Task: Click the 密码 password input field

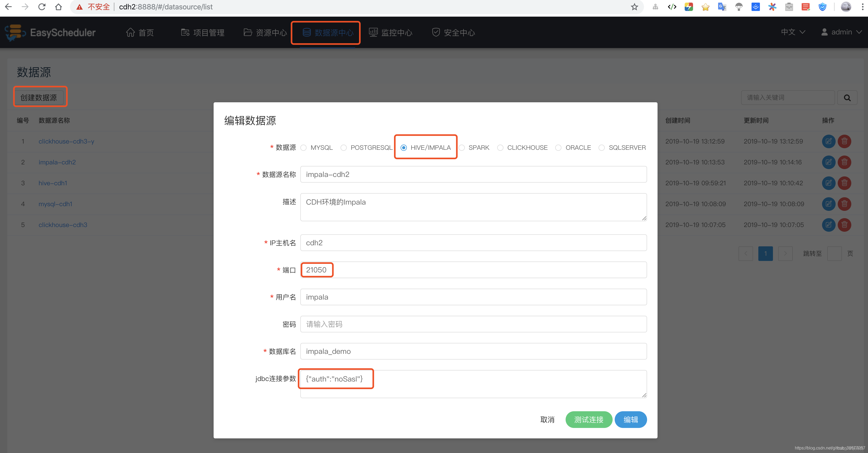Action: click(x=473, y=324)
